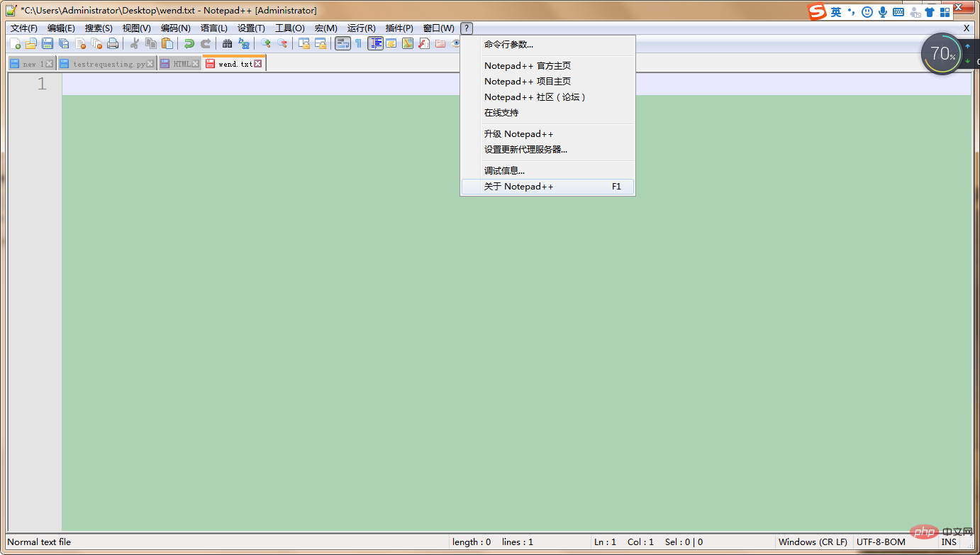Click the green Undo arrow icon
This screenshot has height=555, width=980.
pyautogui.click(x=189, y=43)
